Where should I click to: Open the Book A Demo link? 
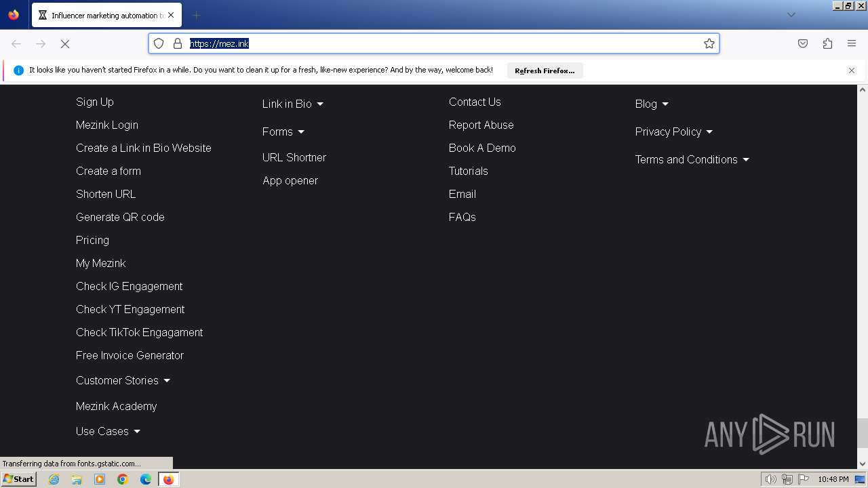(482, 148)
